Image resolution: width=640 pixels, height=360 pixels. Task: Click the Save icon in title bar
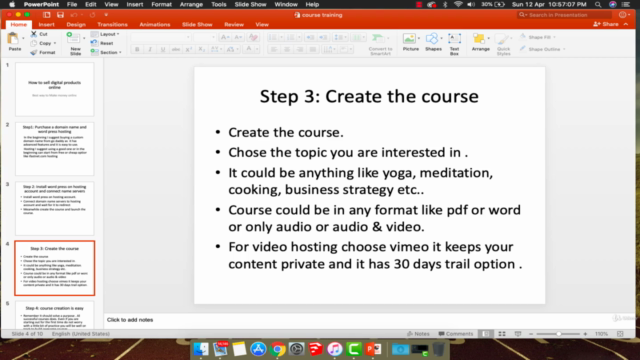point(60,15)
